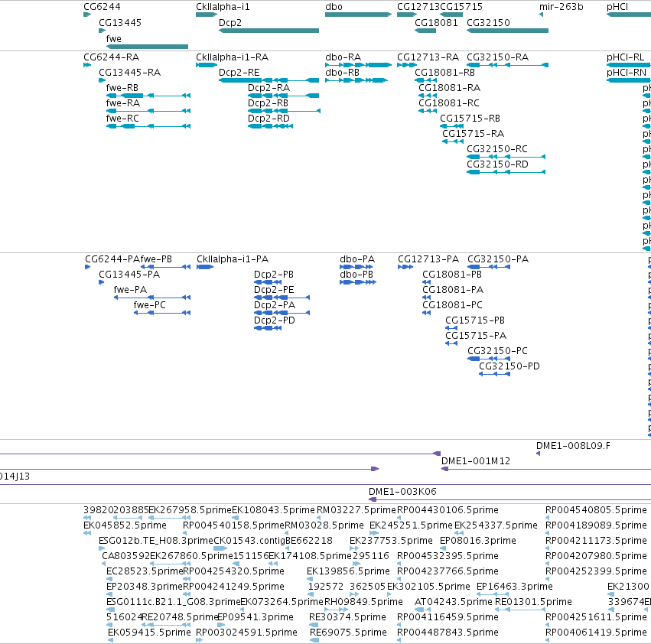
Task: Select the 'fwe-RB' transcript label
Action: tap(122, 88)
